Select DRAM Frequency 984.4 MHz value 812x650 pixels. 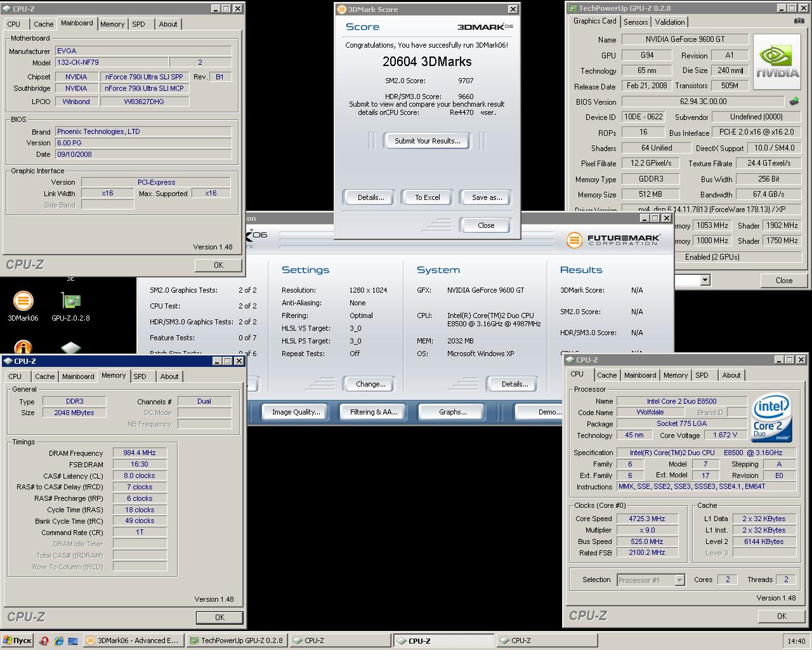140,453
